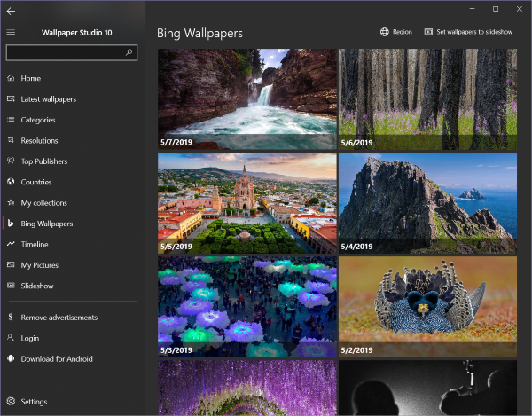The height and width of the screenshot is (416, 532).
Task: Click the Slideshow icon in sidebar
Action: point(11,286)
